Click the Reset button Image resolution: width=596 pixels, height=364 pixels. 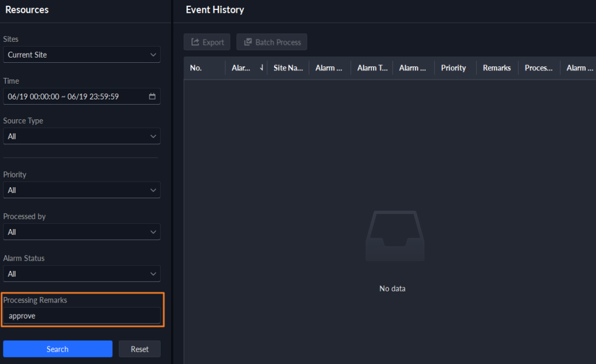click(x=140, y=349)
